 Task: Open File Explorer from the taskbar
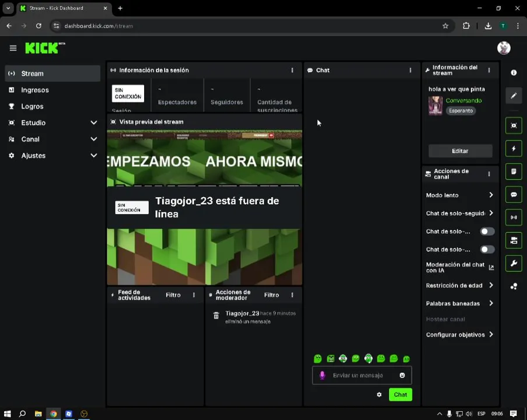coord(38,414)
